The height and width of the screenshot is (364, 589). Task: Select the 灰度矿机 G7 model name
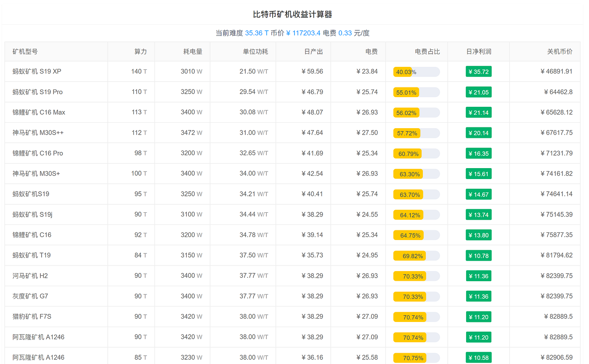[x=30, y=296]
